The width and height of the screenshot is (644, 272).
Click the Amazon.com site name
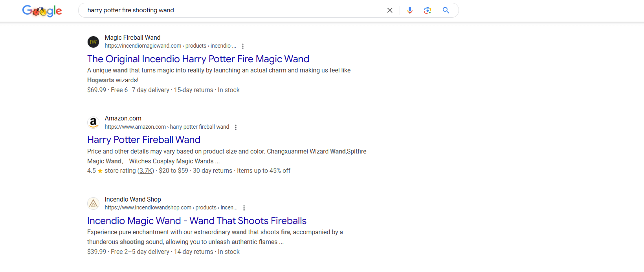123,118
